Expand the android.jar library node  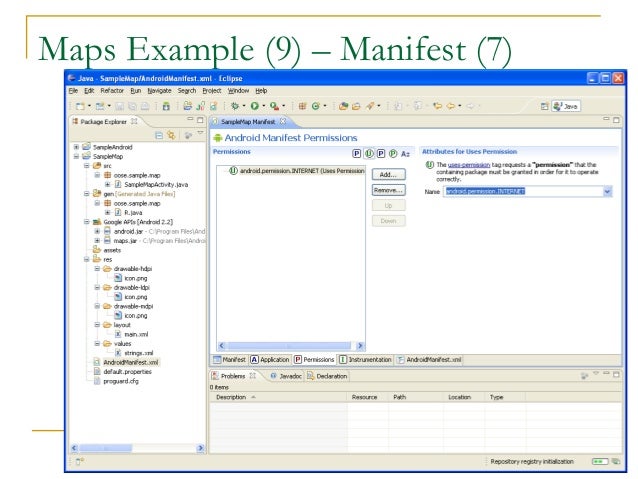[x=97, y=231]
